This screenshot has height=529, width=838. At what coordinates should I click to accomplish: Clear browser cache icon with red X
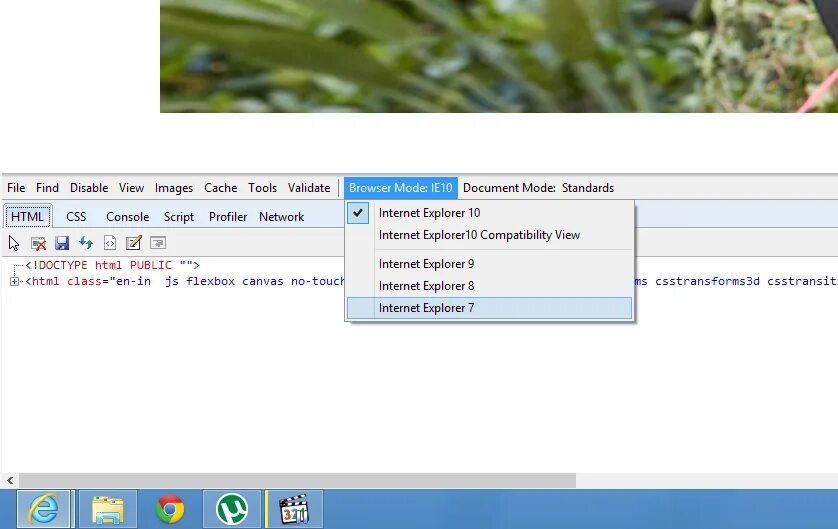(38, 243)
